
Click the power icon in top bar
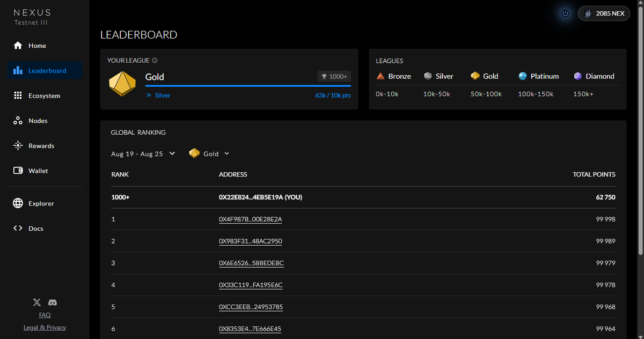point(565,13)
